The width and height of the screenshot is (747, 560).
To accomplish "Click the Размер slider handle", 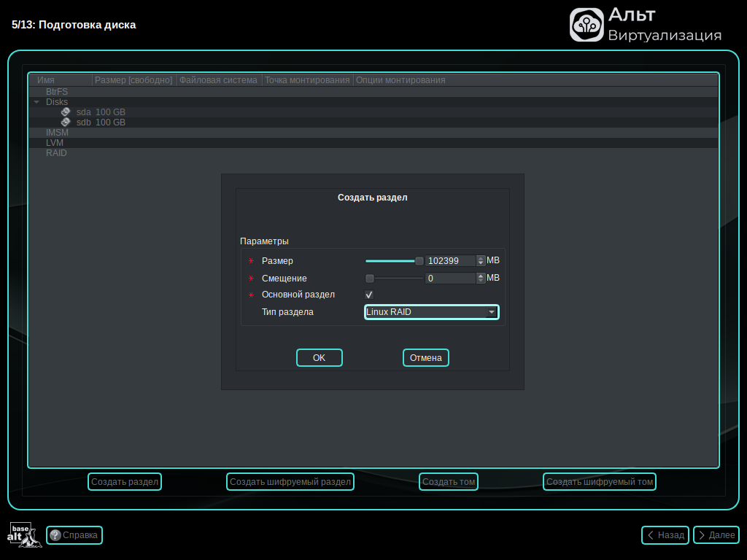I will tap(419, 261).
